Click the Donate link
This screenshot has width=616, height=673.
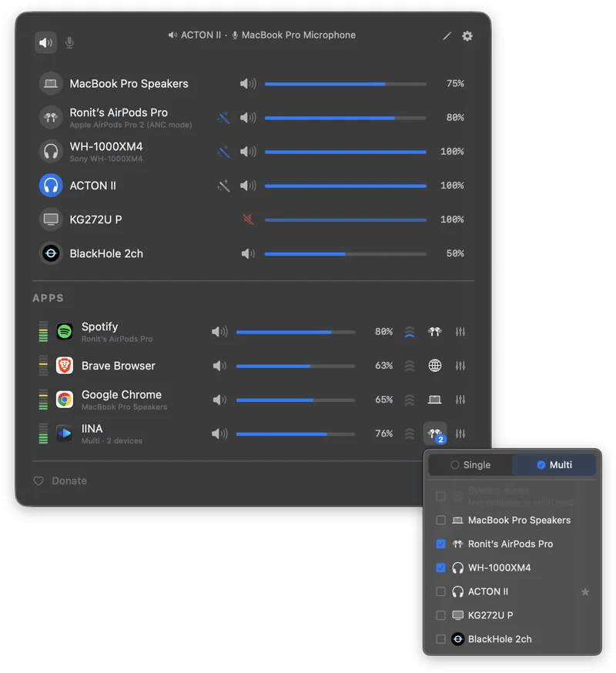[61, 480]
